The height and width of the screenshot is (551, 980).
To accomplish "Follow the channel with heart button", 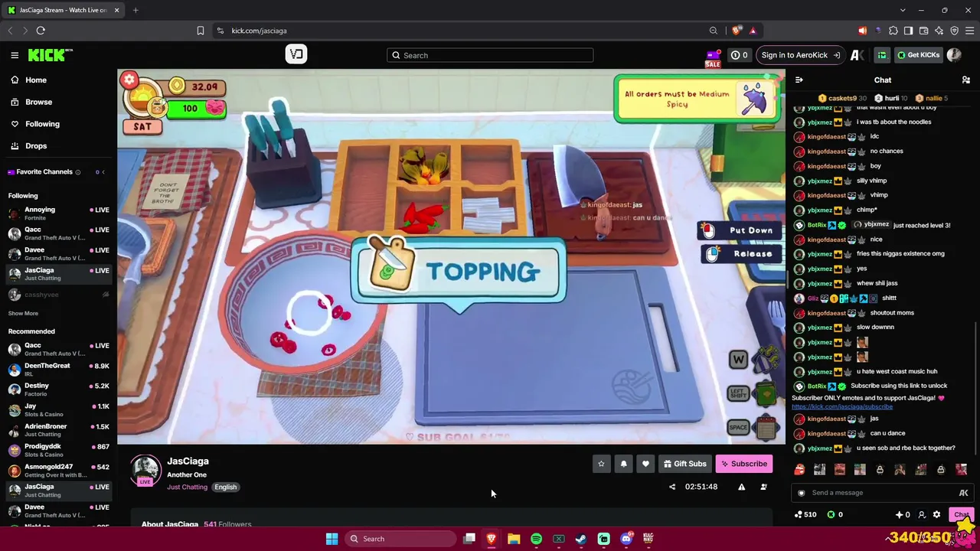I will [x=645, y=464].
